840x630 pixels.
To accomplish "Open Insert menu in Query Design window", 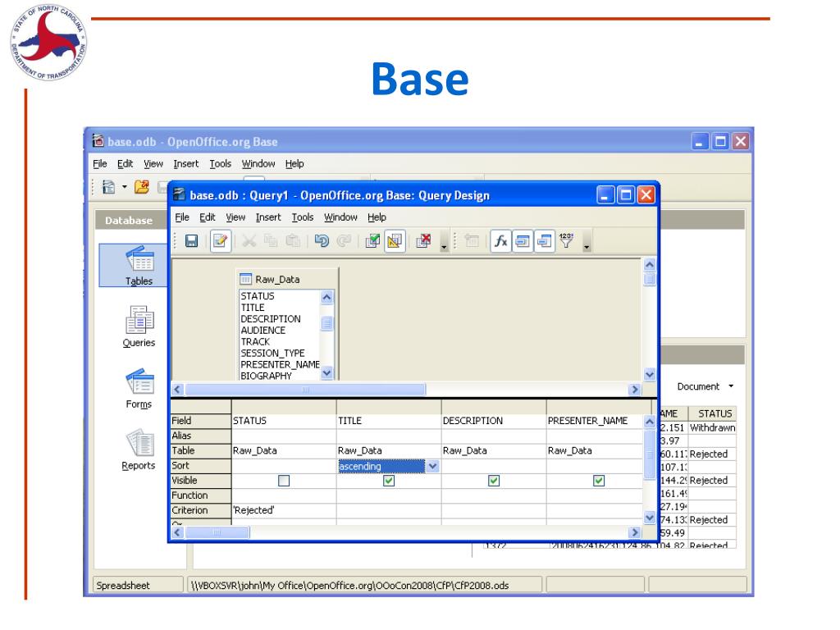I will tap(268, 217).
